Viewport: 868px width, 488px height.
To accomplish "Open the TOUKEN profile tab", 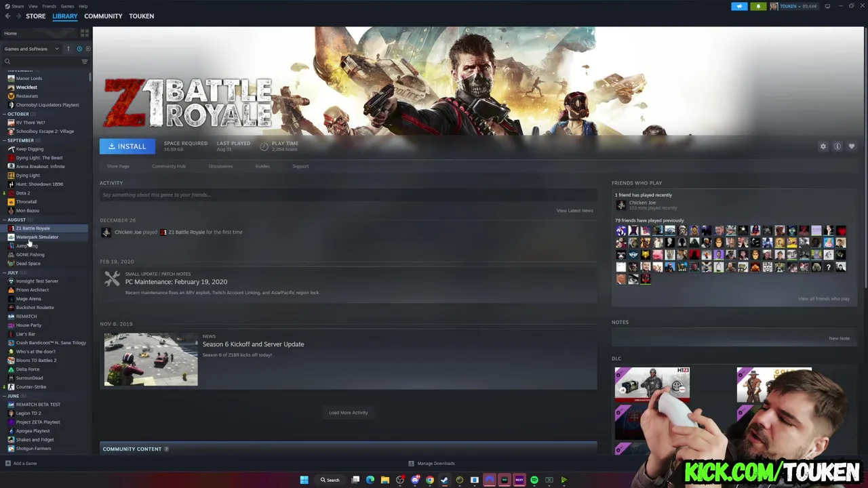I will (142, 16).
